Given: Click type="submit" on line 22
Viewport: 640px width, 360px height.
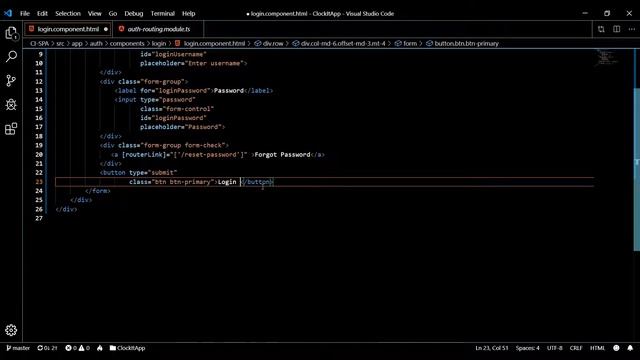Looking at the screenshot, I should 153,173.
